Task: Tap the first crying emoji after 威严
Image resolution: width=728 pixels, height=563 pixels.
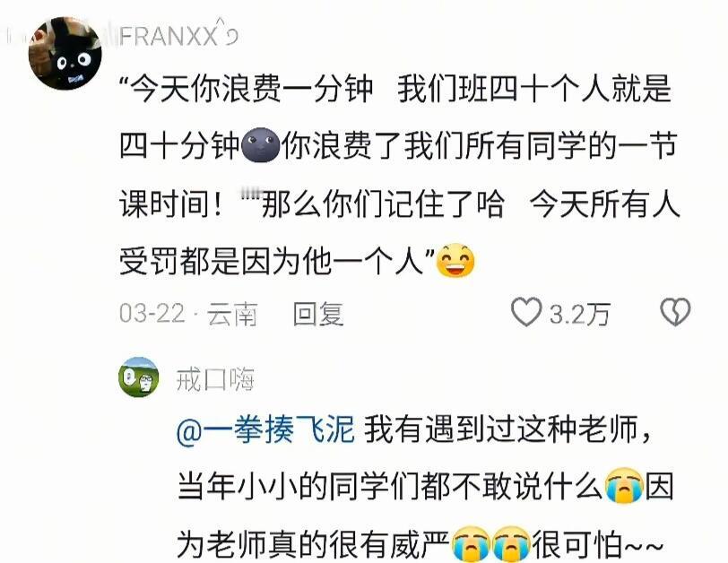Action: pyautogui.click(x=472, y=543)
